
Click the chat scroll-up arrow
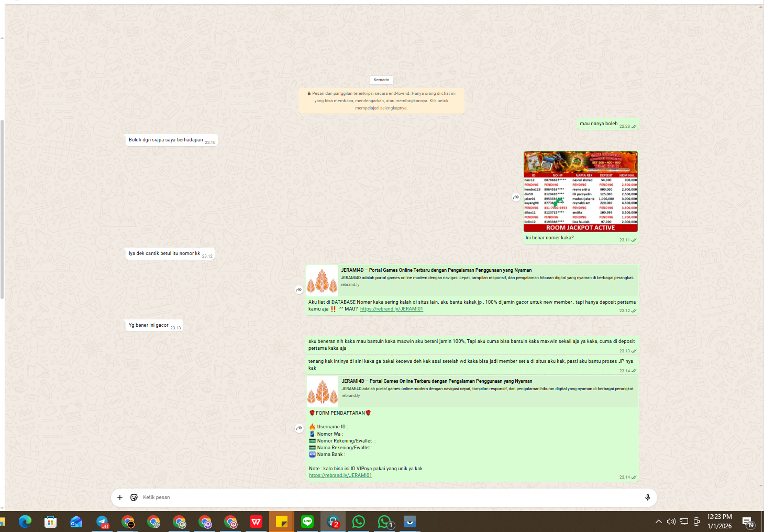761,7
